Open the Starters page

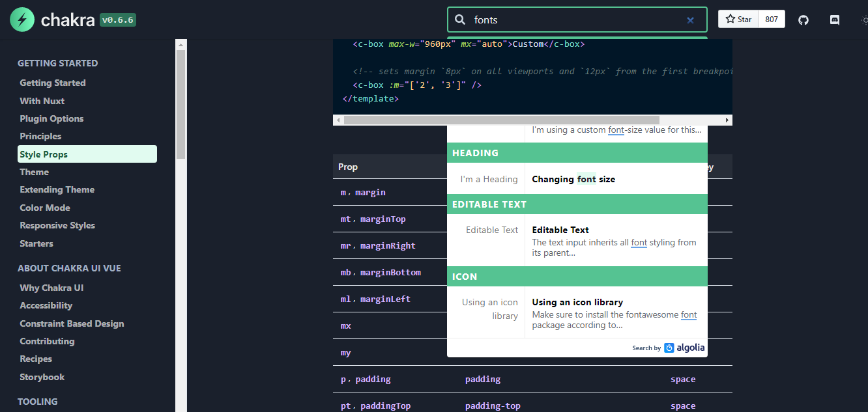pyautogui.click(x=36, y=243)
